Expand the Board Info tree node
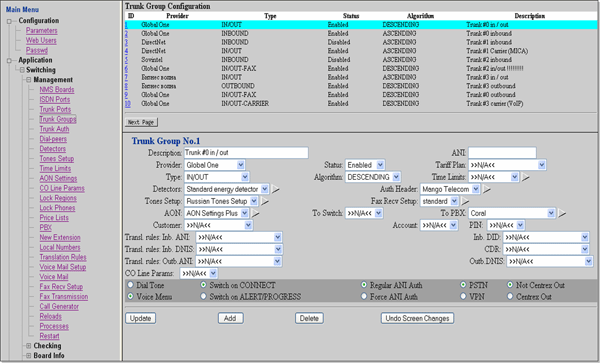600x363 pixels. (x=29, y=356)
